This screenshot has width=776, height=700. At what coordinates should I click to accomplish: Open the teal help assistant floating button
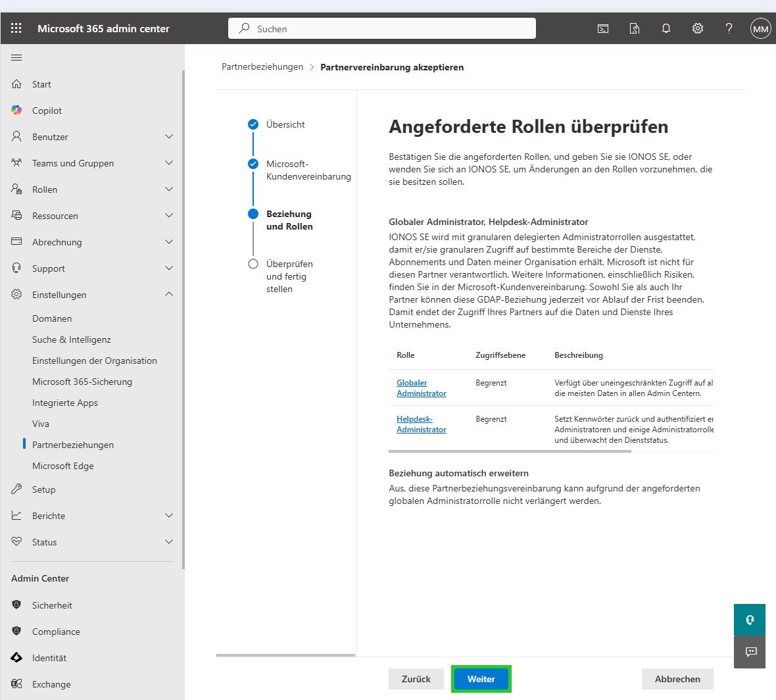pos(749,619)
